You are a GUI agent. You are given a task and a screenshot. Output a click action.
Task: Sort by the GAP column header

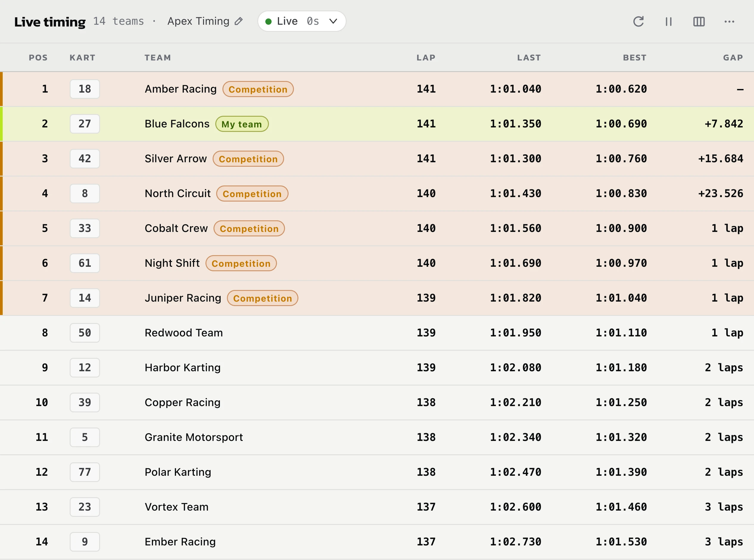tap(733, 58)
